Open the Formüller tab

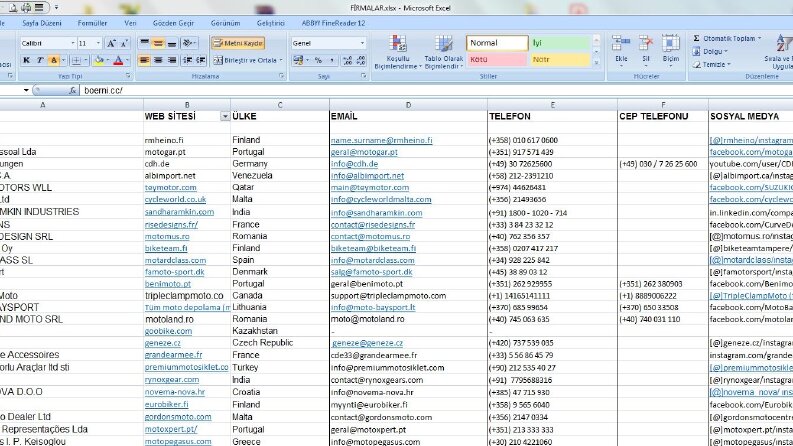tap(93, 23)
